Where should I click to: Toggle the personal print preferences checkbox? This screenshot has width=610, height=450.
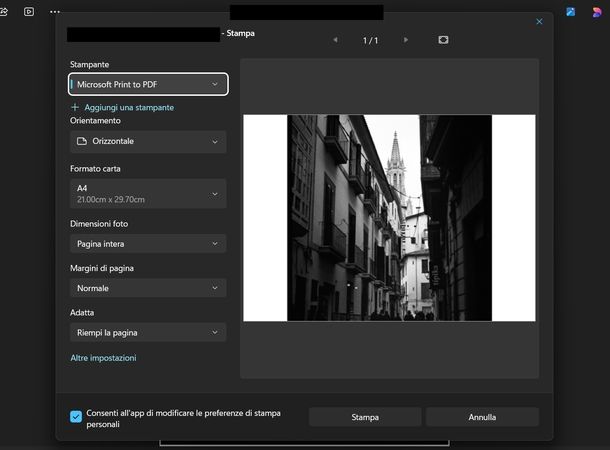[76, 417]
